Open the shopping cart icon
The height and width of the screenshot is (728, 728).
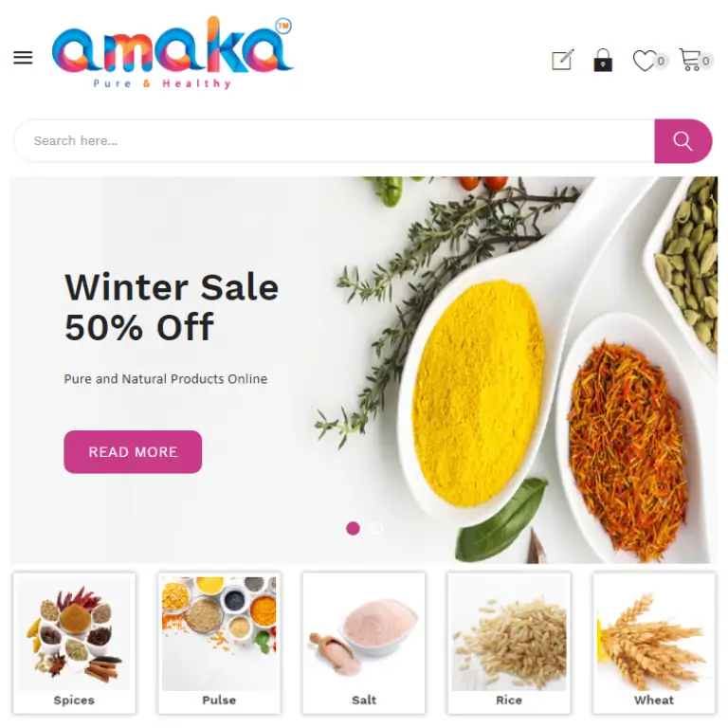point(689,60)
